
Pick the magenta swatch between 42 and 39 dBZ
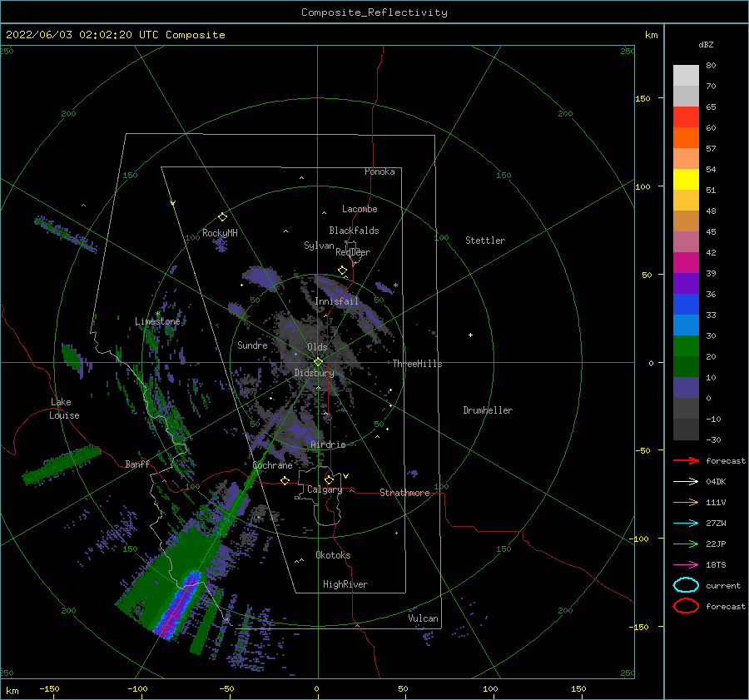(686, 263)
